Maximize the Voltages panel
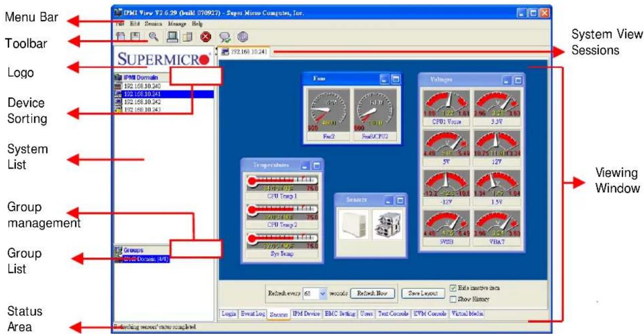The image size is (644, 334). pos(518,80)
